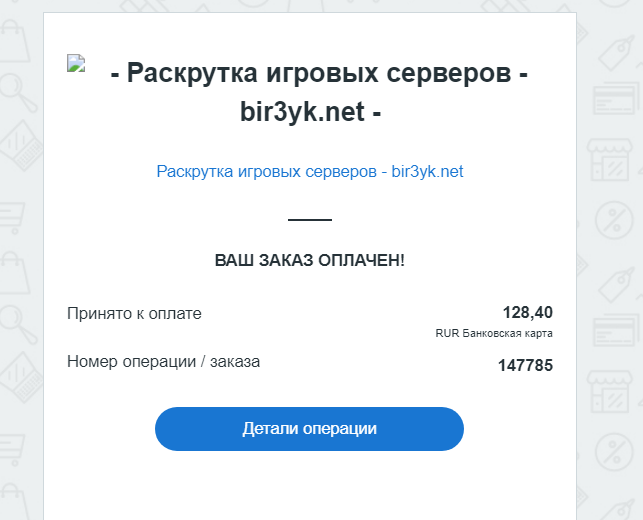Click the upper percent badge background icon

[612, 219]
